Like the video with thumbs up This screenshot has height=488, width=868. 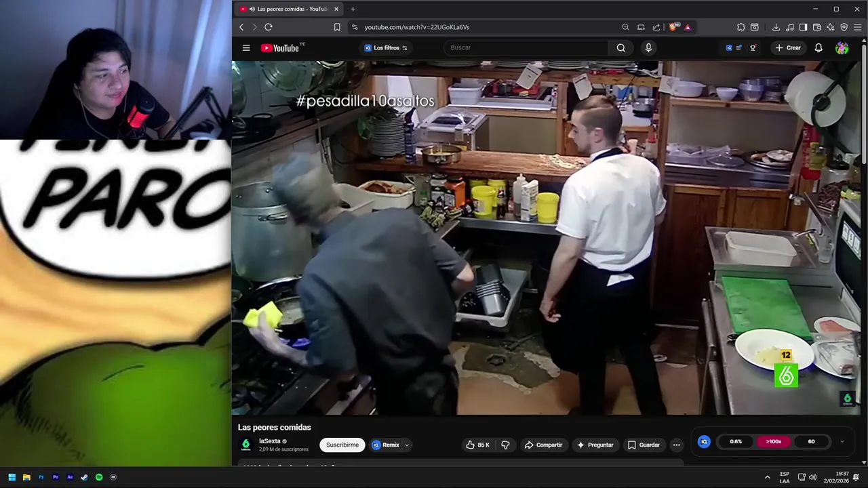477,445
